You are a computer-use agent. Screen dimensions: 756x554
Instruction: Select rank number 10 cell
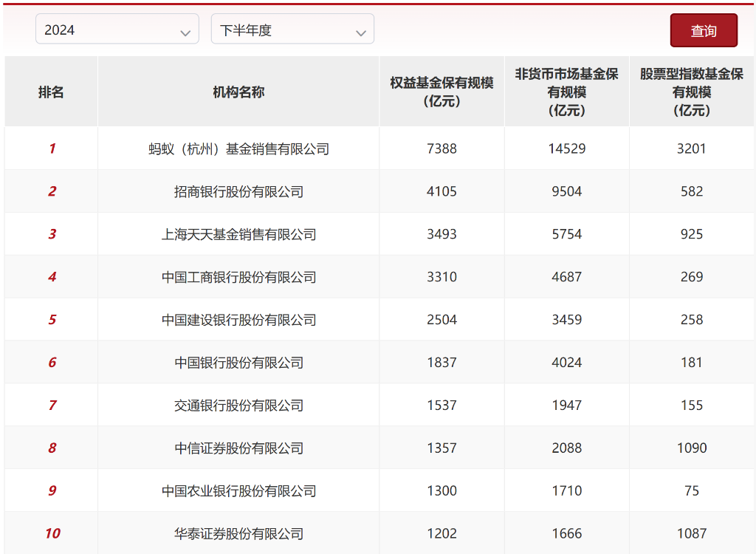(x=50, y=533)
